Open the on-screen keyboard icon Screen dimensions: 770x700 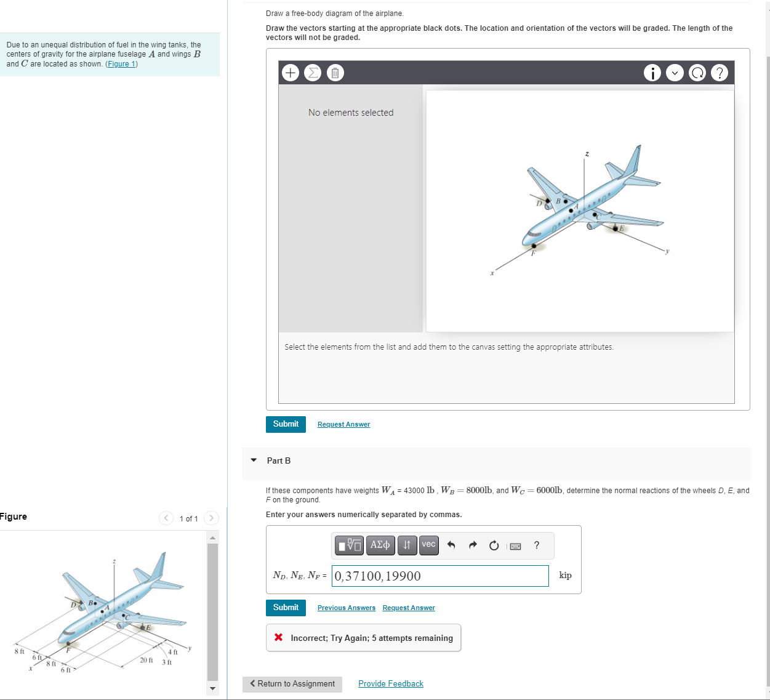point(515,546)
